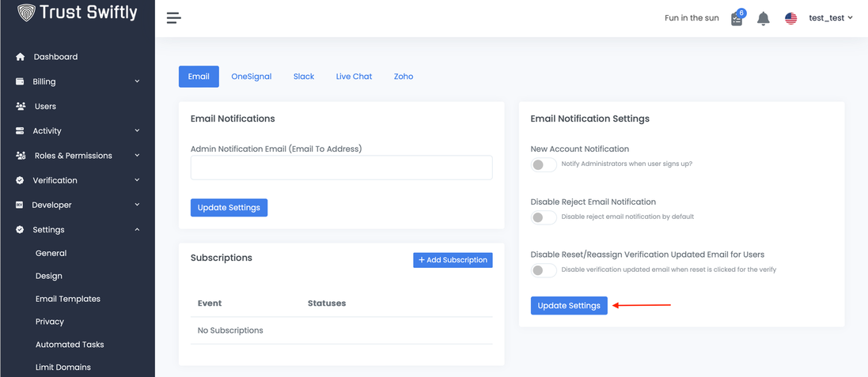Switch to the Slack tab
Image resolution: width=868 pixels, height=377 pixels.
[x=304, y=77]
